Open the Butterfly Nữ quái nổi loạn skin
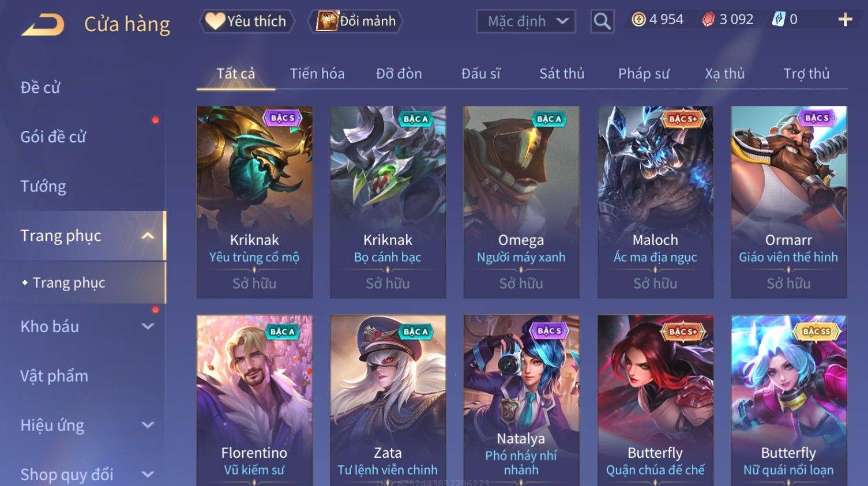Image resolution: width=868 pixels, height=486 pixels. point(788,400)
